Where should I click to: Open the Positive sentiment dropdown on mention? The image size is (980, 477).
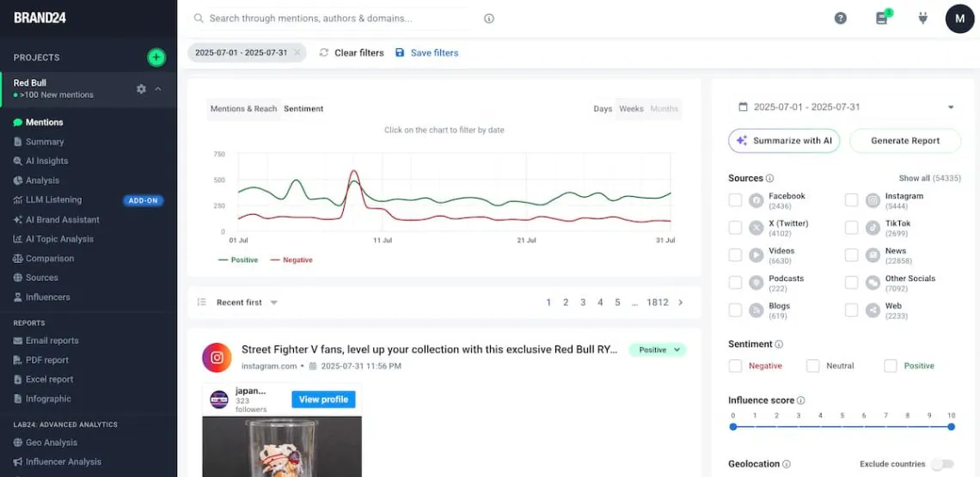658,350
